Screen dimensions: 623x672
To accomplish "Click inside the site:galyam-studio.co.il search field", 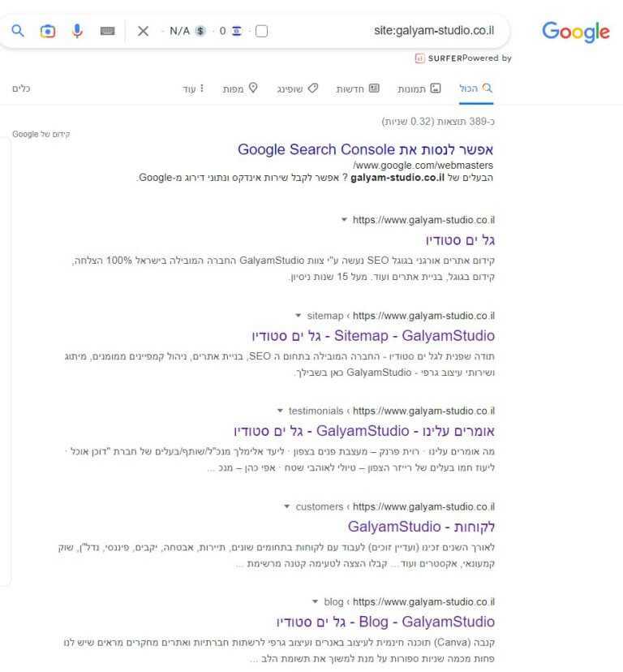I will pyautogui.click(x=434, y=30).
